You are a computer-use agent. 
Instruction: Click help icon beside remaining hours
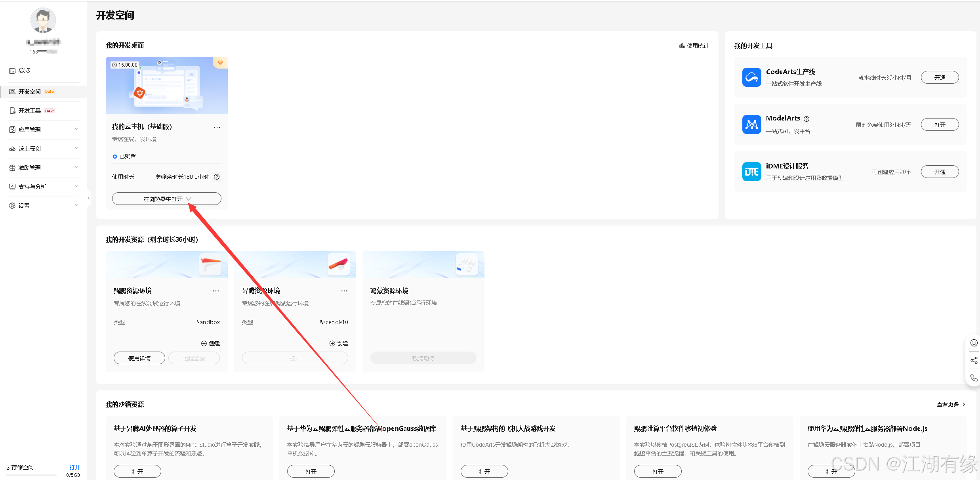click(x=217, y=177)
